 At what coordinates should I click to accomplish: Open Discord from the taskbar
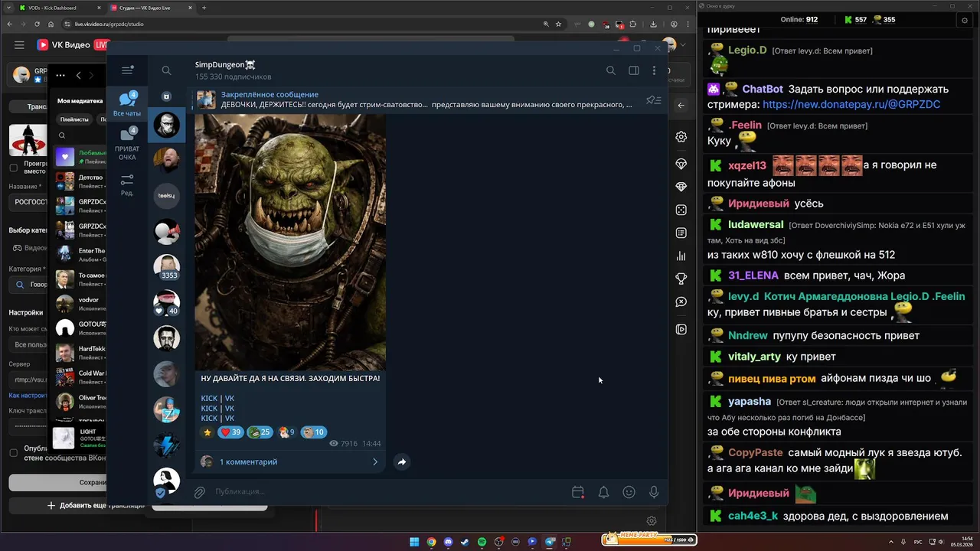click(x=448, y=542)
